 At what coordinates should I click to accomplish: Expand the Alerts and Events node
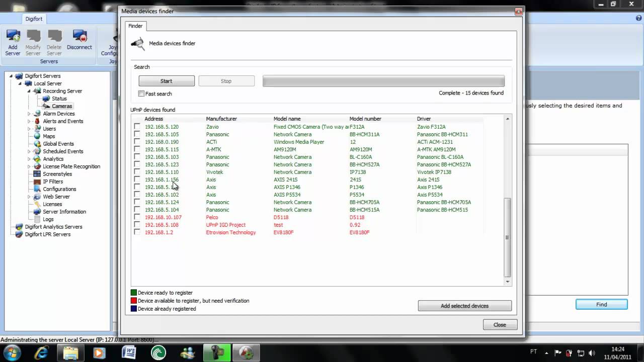(x=29, y=121)
